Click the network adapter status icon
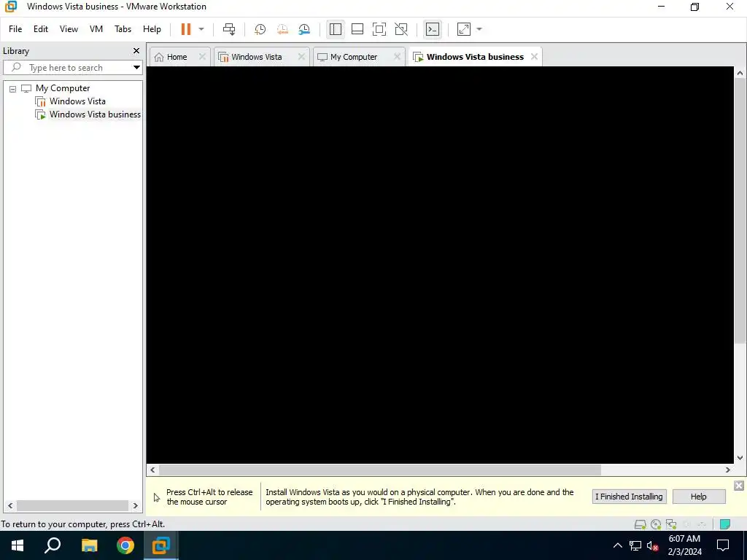Screen dimensions: 747x560 [x=671, y=524]
